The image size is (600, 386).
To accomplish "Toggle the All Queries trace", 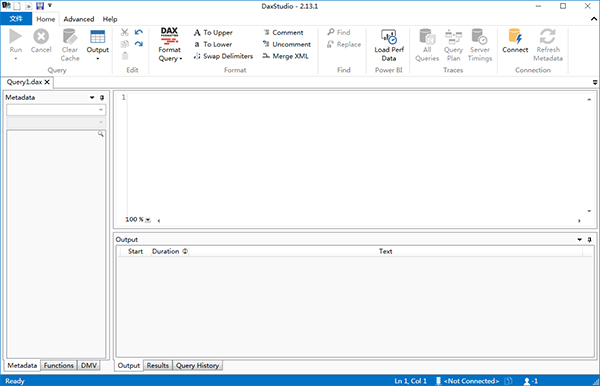I will click(x=427, y=44).
